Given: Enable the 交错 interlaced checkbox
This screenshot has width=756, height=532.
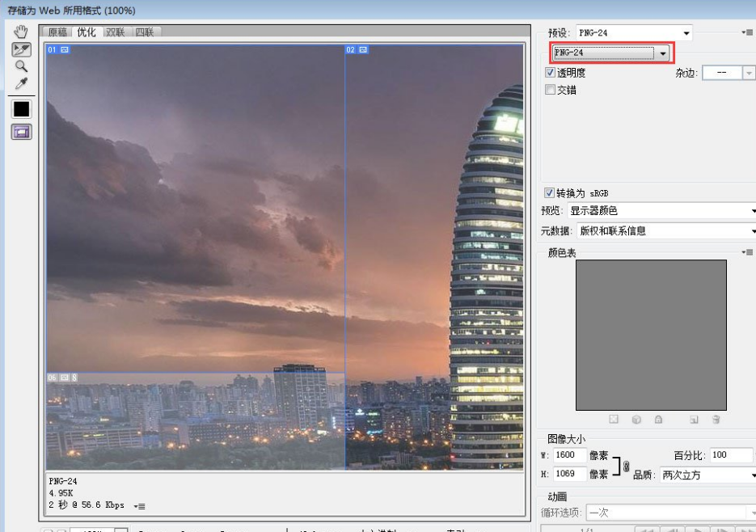Looking at the screenshot, I should pos(551,91).
